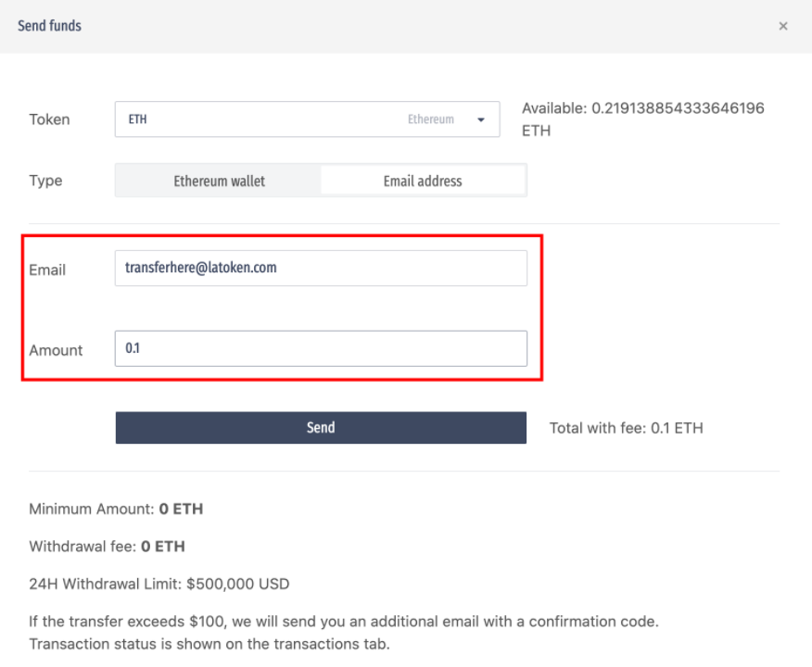Image resolution: width=812 pixels, height=667 pixels.
Task: Click the Available ETH balance text
Action: tap(642, 119)
